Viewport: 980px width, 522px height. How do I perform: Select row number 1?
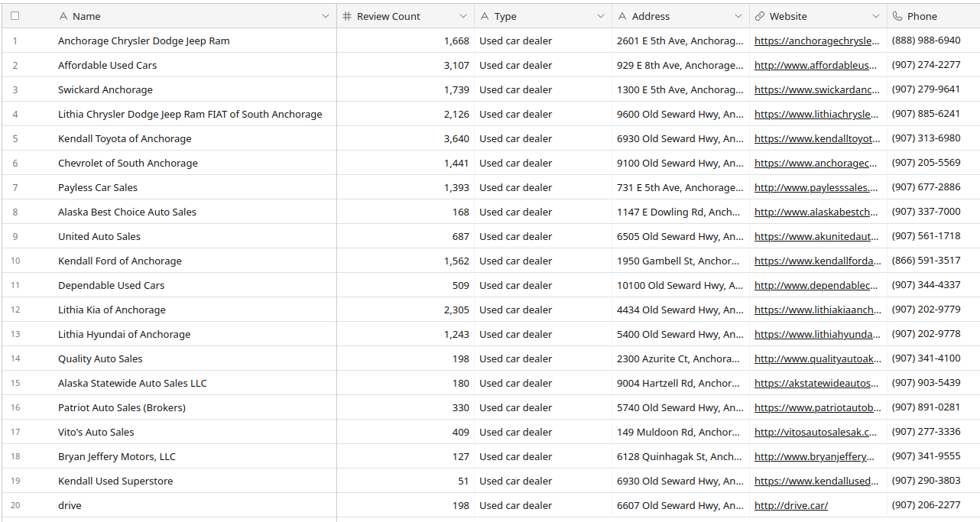click(15, 41)
